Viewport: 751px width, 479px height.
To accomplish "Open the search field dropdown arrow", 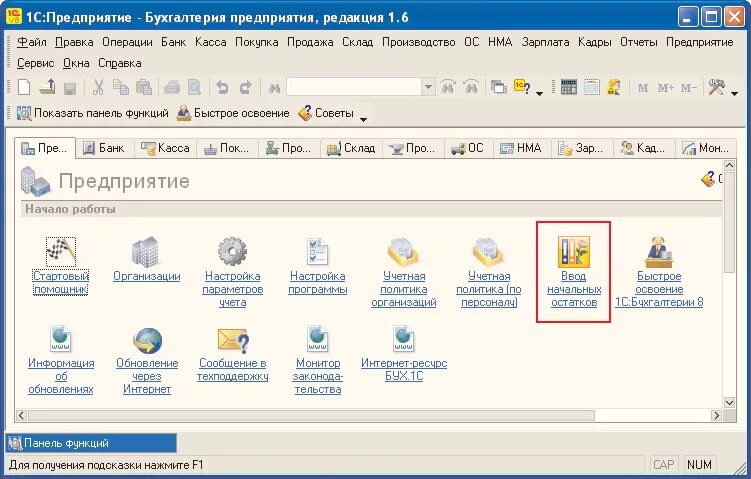I will click(428, 87).
